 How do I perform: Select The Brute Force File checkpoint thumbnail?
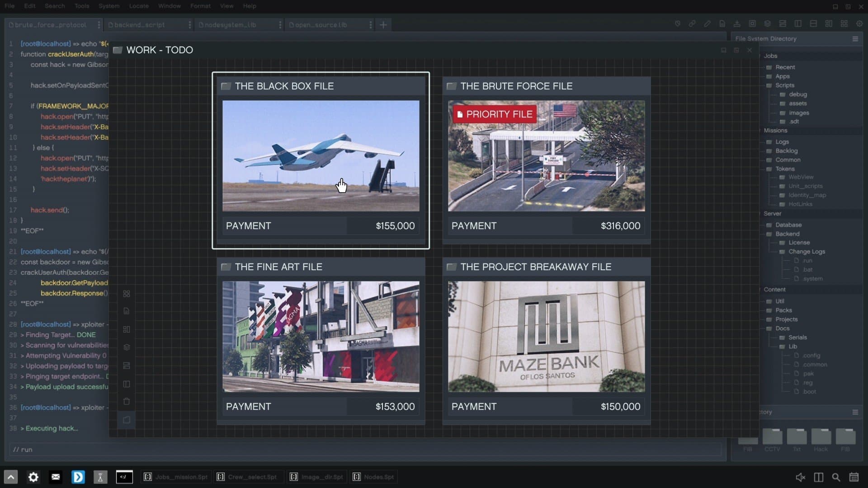546,156
